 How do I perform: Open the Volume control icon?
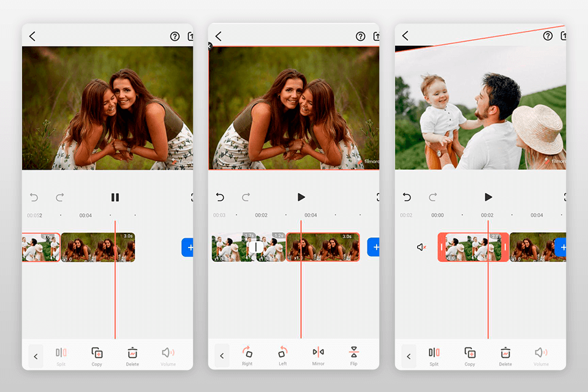[168, 355]
